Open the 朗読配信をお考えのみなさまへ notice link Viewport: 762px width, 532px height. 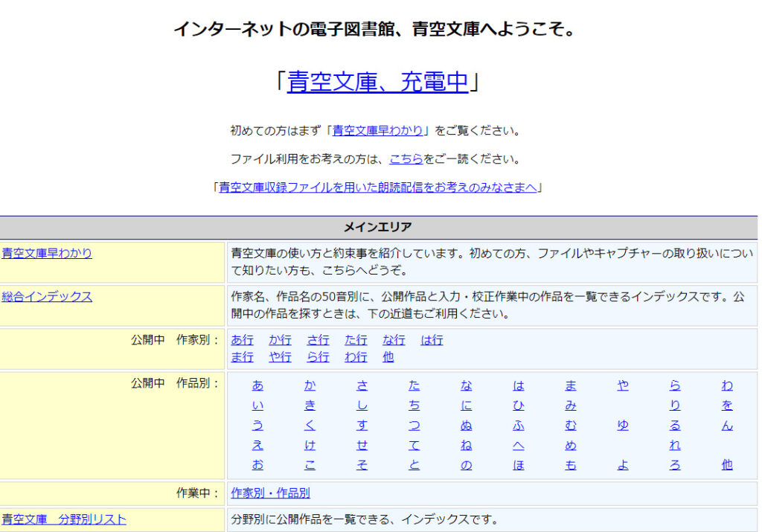377,188
